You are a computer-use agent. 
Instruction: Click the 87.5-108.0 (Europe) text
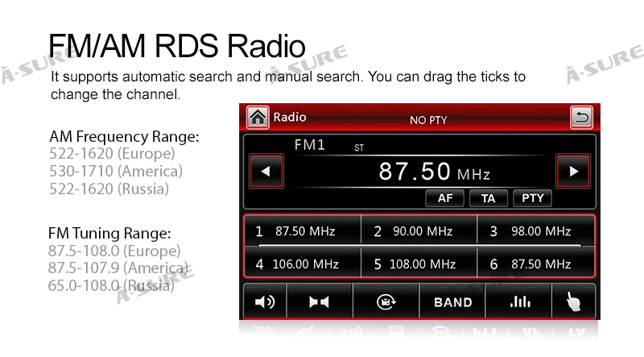114,251
